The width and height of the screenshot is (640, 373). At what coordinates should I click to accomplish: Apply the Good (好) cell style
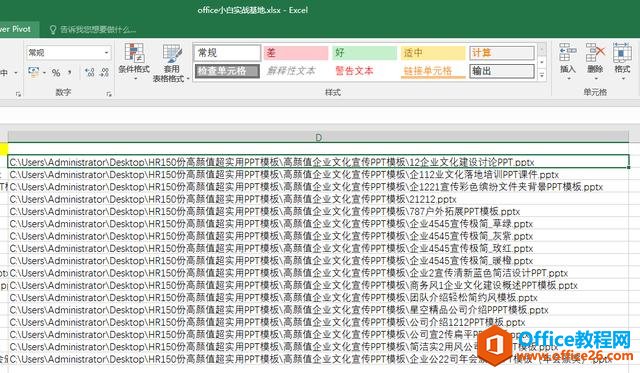[x=364, y=53]
